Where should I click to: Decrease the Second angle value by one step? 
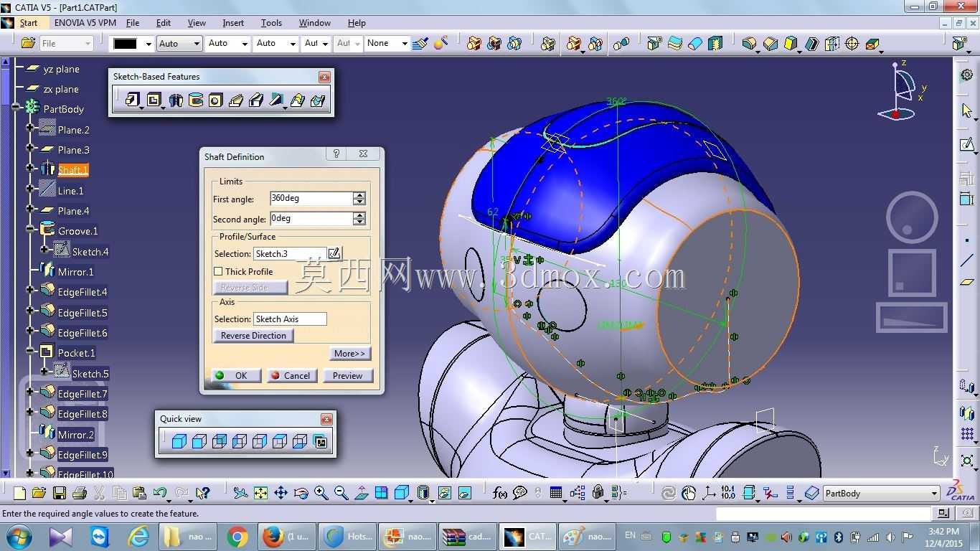359,222
